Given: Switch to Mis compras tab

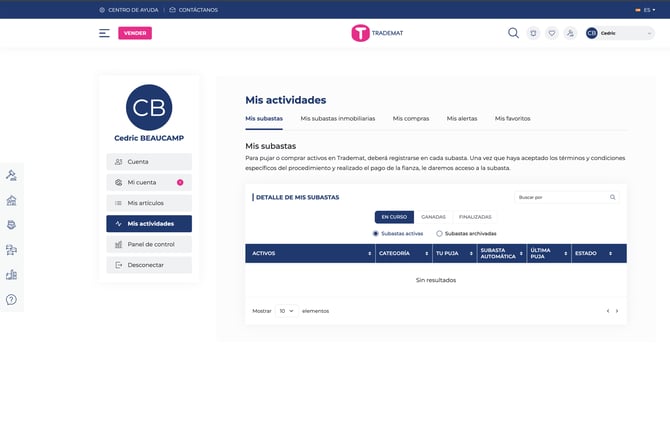Looking at the screenshot, I should 411,118.
